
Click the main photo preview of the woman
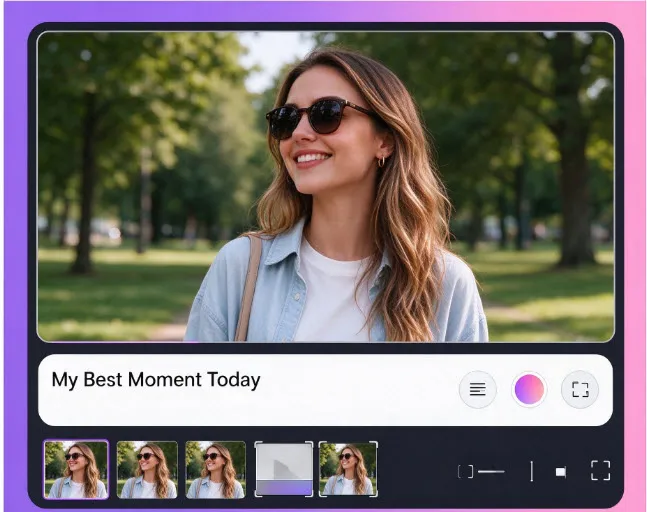326,186
